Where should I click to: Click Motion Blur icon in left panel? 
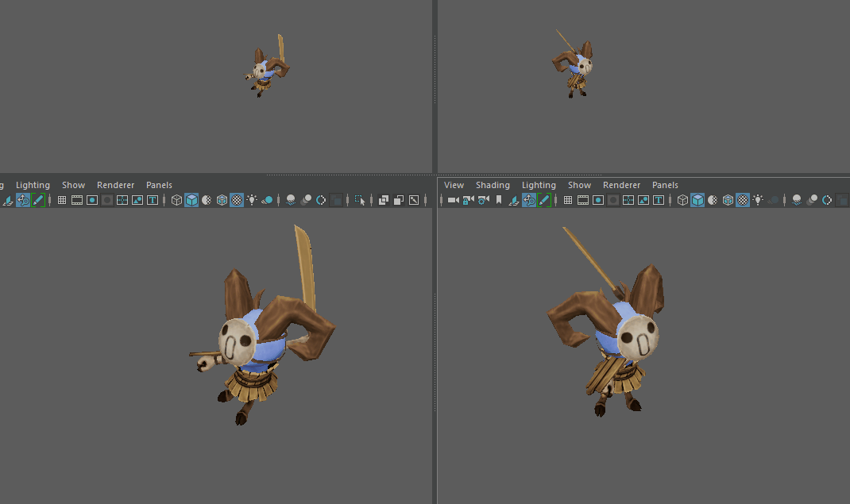306,200
